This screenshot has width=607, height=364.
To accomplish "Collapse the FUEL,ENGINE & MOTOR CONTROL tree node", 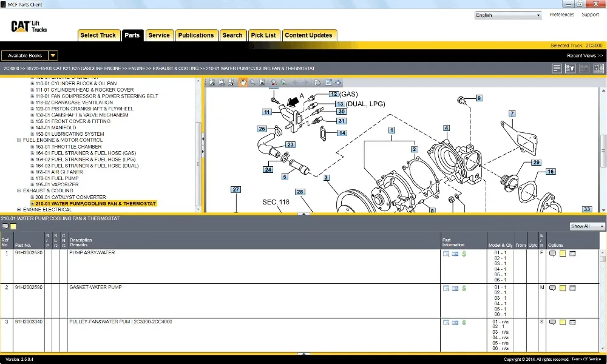I will [x=19, y=140].
